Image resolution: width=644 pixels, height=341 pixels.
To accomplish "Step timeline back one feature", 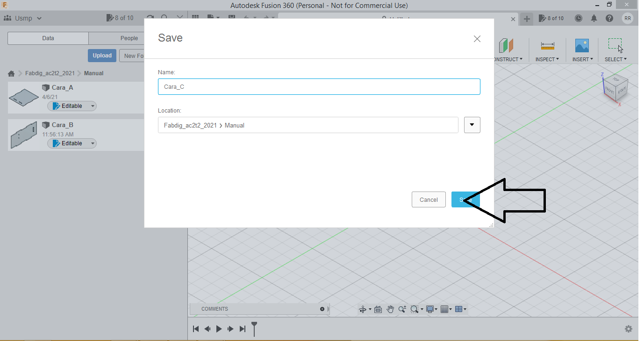I will [x=208, y=329].
